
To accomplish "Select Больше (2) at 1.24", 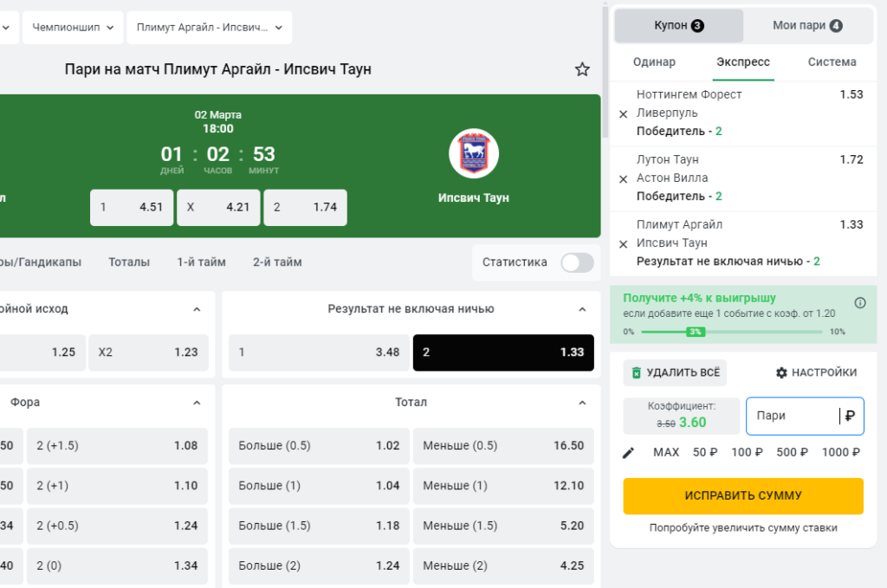I will pos(319,566).
